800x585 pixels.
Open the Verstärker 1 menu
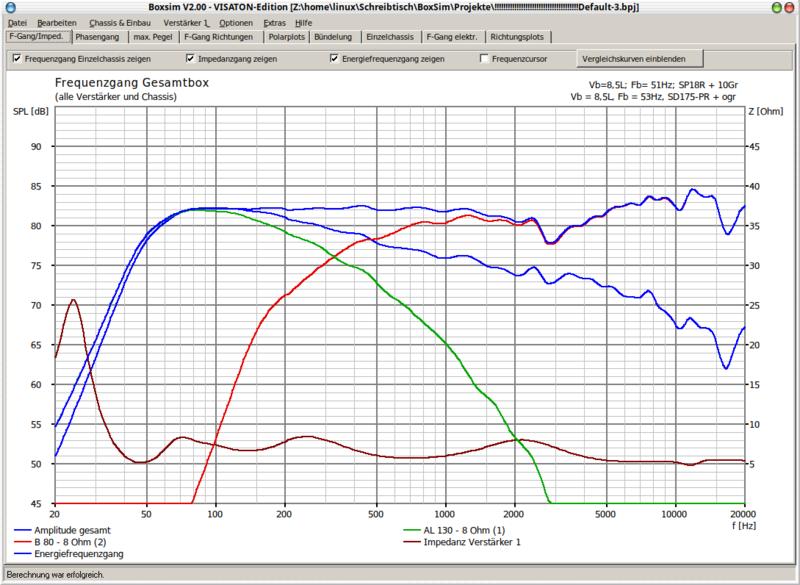(x=186, y=22)
